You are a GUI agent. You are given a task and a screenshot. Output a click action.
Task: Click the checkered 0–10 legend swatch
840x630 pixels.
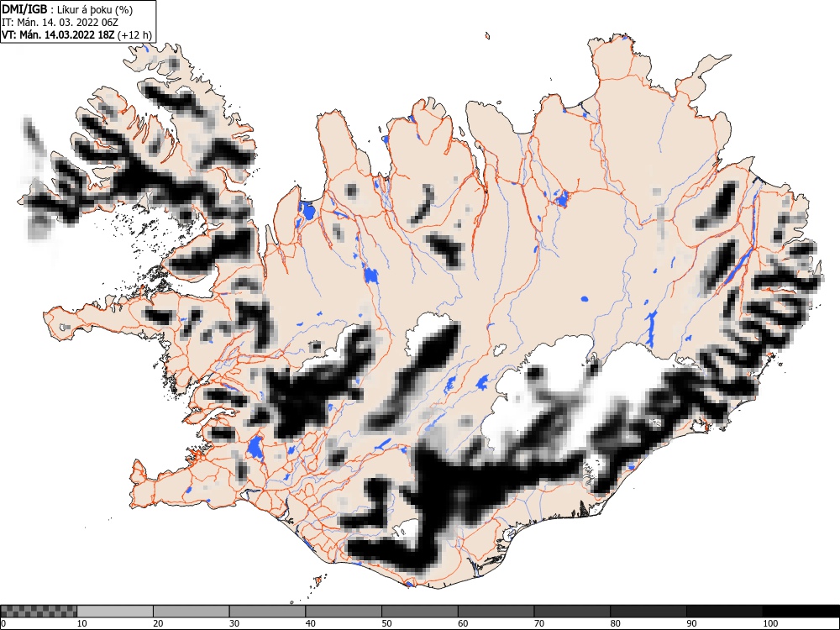(39, 612)
